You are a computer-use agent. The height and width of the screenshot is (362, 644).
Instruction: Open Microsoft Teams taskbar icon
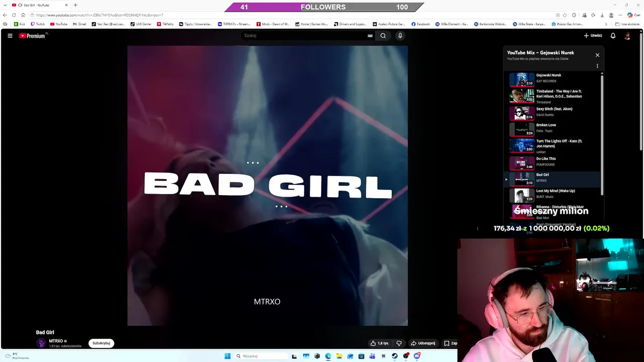tap(372, 356)
